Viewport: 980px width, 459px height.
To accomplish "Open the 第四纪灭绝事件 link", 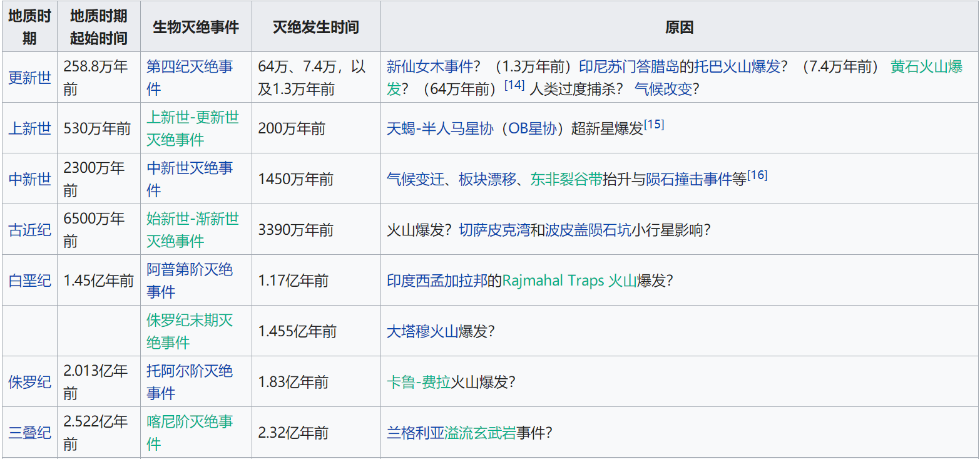I will coord(190,78).
